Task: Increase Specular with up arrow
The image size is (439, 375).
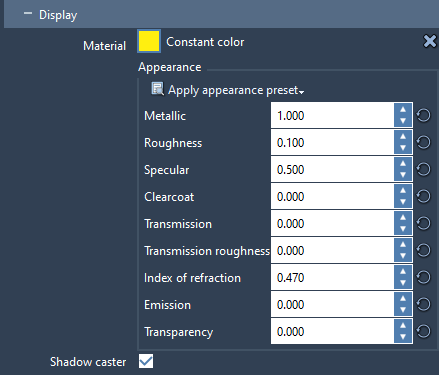Action: [x=403, y=164]
